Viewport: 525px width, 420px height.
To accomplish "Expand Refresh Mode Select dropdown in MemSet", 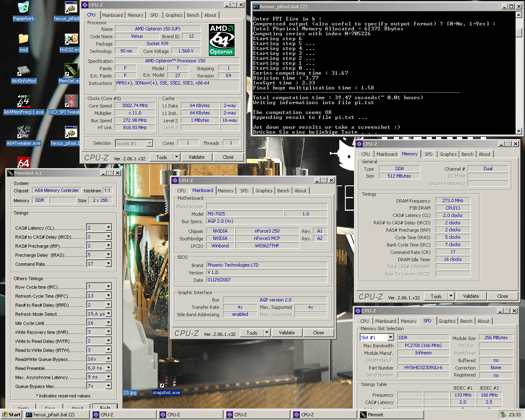I will (109, 314).
